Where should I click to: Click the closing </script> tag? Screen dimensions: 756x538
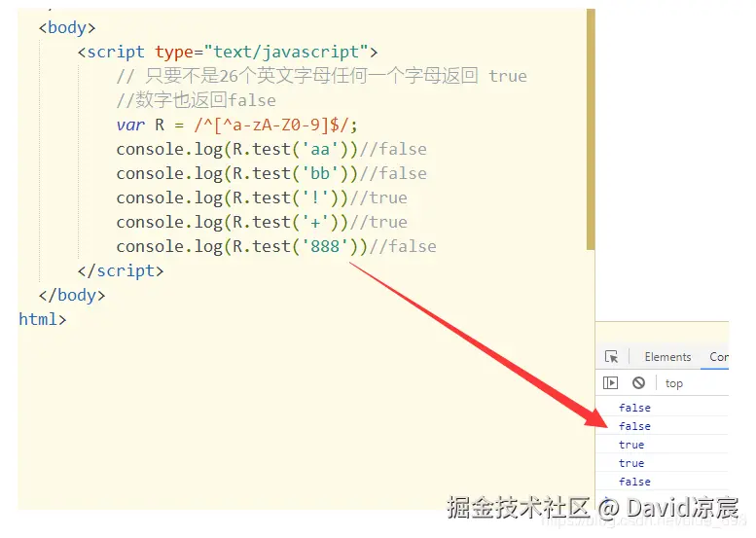click(121, 270)
